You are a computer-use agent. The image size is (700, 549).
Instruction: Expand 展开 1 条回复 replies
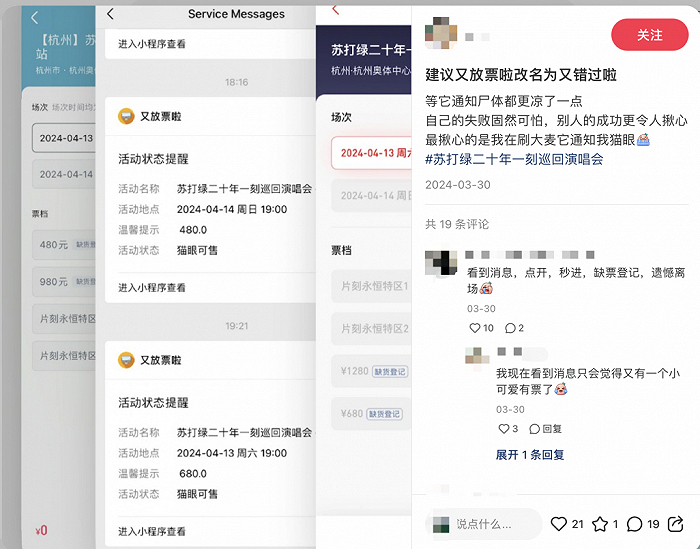pyautogui.click(x=530, y=455)
